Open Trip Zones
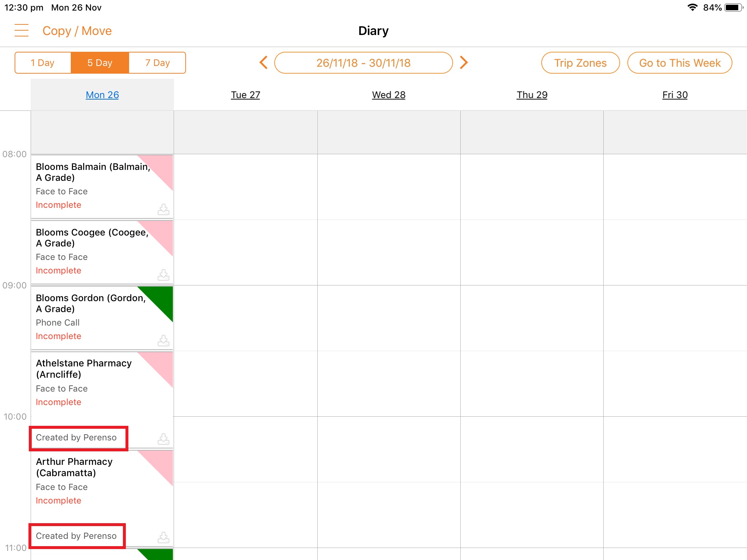Screen dimensions: 747x560 coord(580,63)
